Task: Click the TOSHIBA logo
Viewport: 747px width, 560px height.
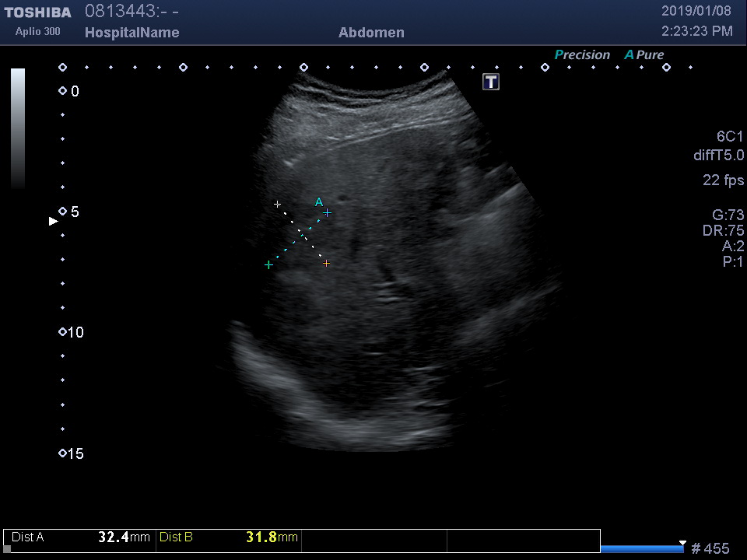Action: click(x=37, y=12)
